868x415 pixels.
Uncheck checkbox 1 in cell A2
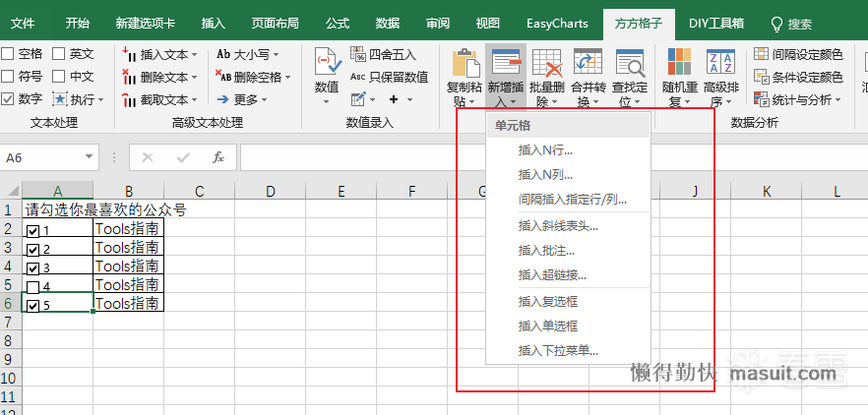click(x=33, y=231)
